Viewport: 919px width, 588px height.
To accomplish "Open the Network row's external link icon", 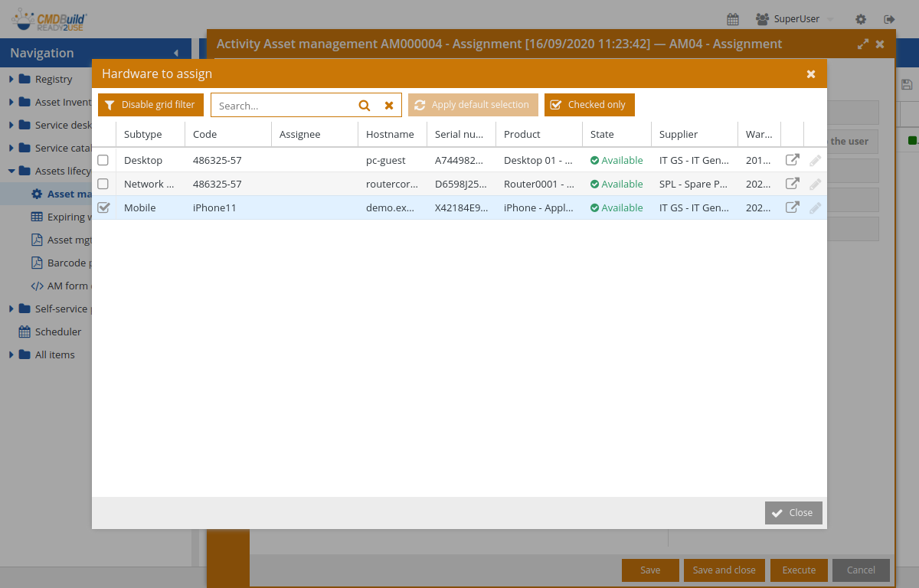I will coord(793,184).
